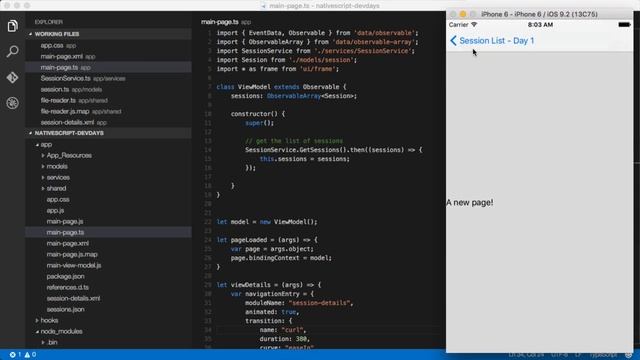Screen dimensions: 640x360
Task: Select main-page.ts in the file tree
Action: tap(109, 232)
